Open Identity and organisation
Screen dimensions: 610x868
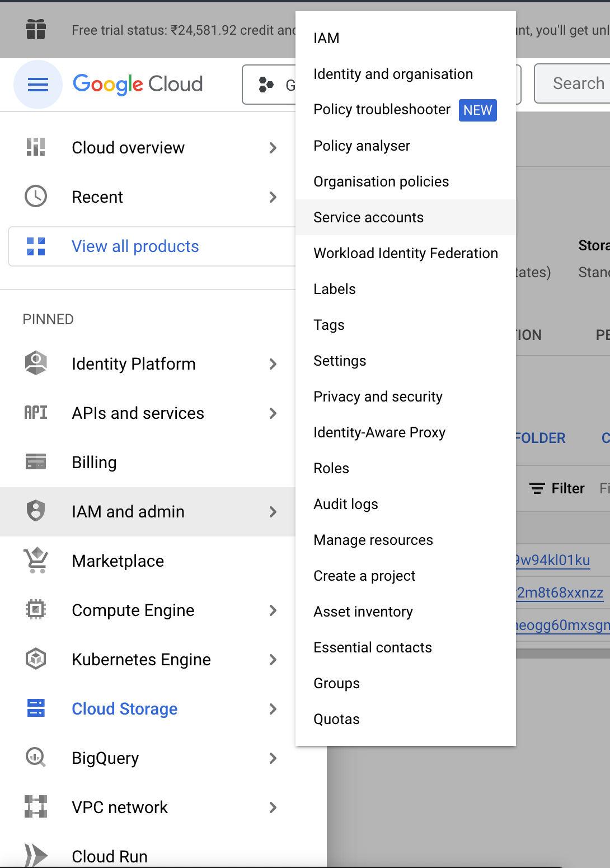coord(406,74)
